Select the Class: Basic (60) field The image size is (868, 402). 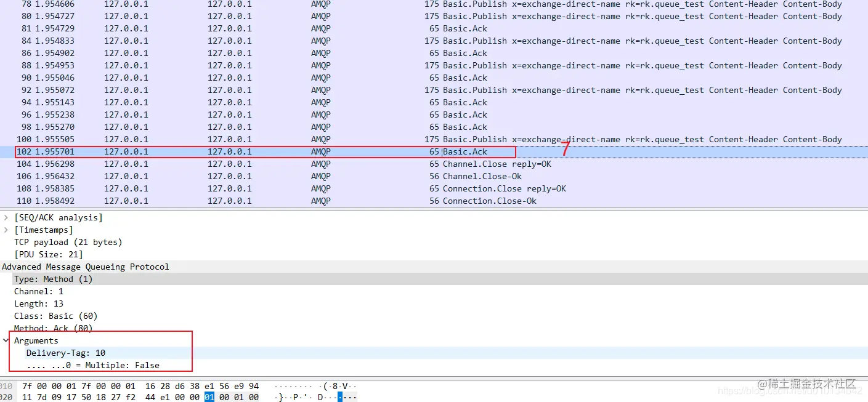pyautogui.click(x=56, y=316)
